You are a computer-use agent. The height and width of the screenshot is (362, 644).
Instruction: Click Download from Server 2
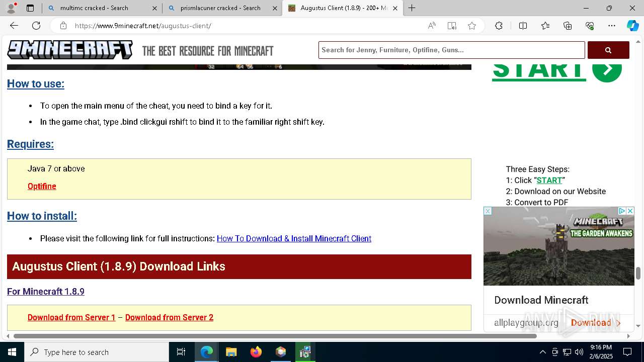point(169,317)
